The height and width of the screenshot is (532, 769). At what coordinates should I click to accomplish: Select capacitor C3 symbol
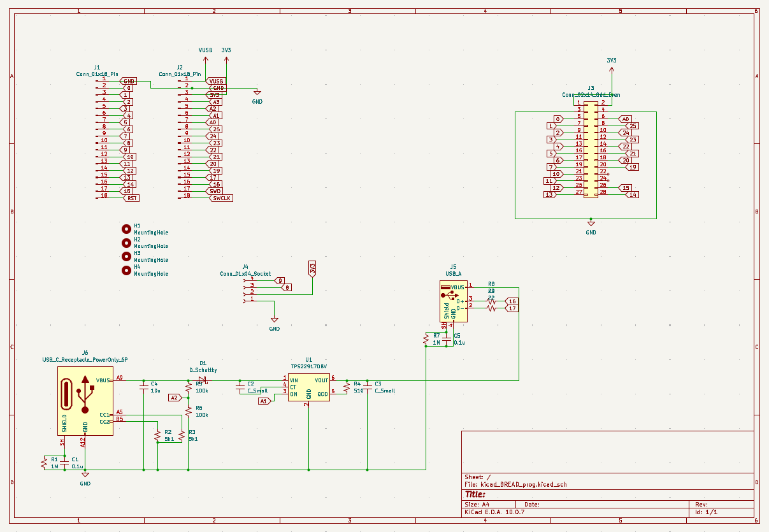pos(368,387)
